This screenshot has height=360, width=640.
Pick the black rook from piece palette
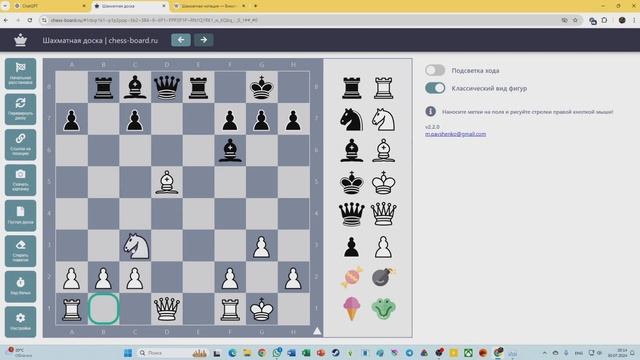351,88
